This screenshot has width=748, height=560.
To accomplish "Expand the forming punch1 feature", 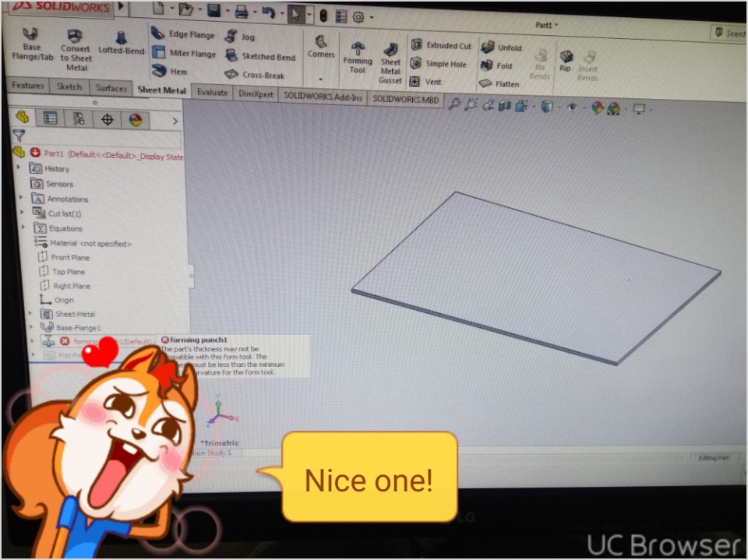I will (x=33, y=340).
